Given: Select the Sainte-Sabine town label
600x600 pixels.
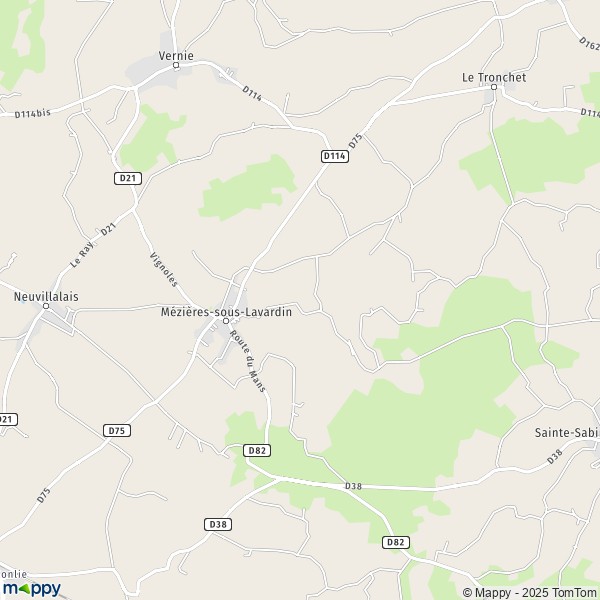Looking at the screenshot, I should click(x=567, y=433).
